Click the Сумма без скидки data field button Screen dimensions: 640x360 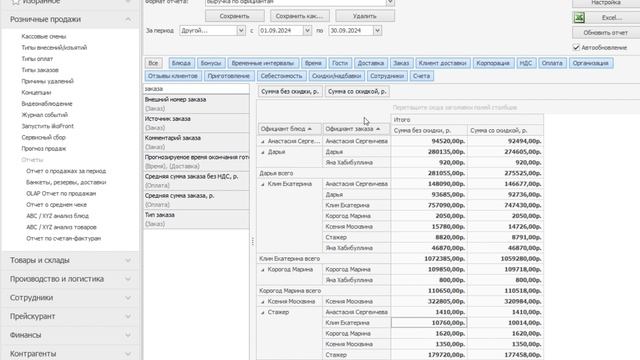(290, 91)
